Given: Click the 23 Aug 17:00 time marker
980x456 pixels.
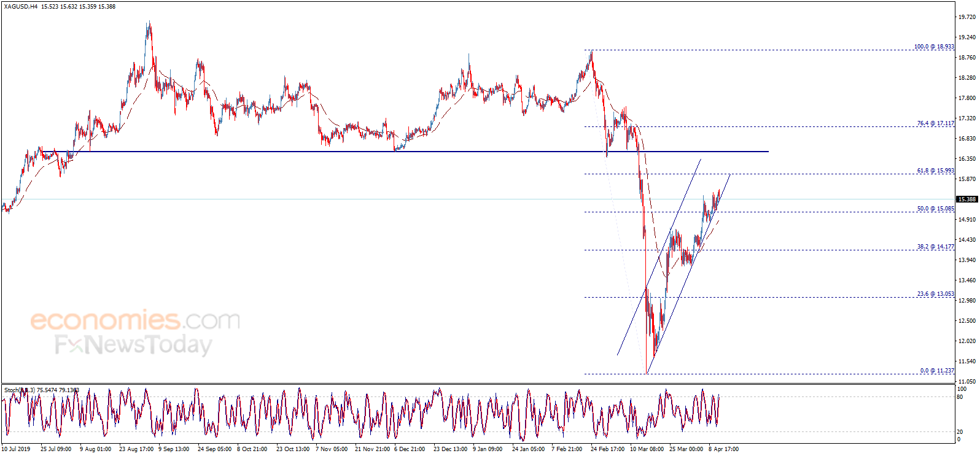Looking at the screenshot, I should click(x=136, y=449).
